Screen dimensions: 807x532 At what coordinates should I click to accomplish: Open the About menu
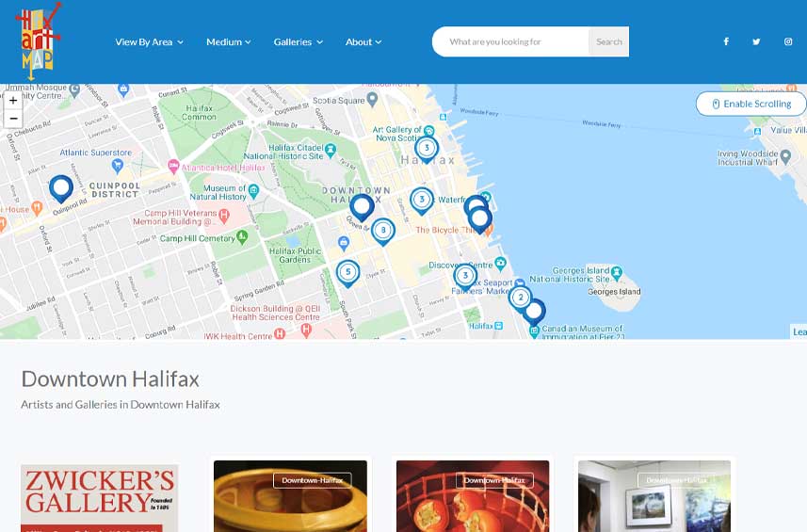pos(363,42)
